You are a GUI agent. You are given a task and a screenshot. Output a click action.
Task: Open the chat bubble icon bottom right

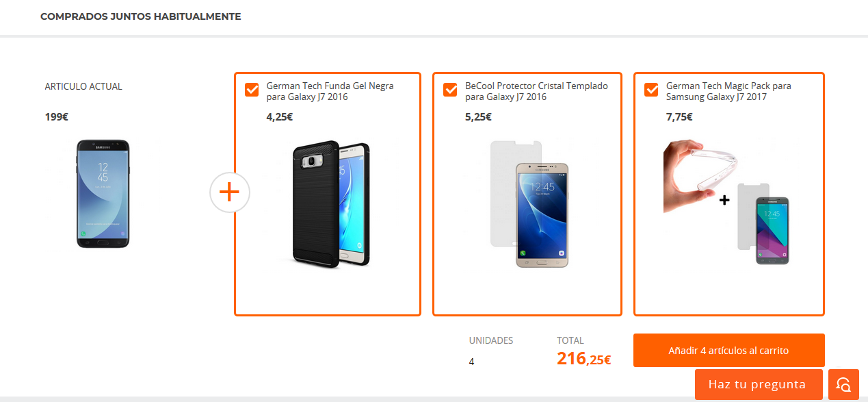tap(843, 384)
